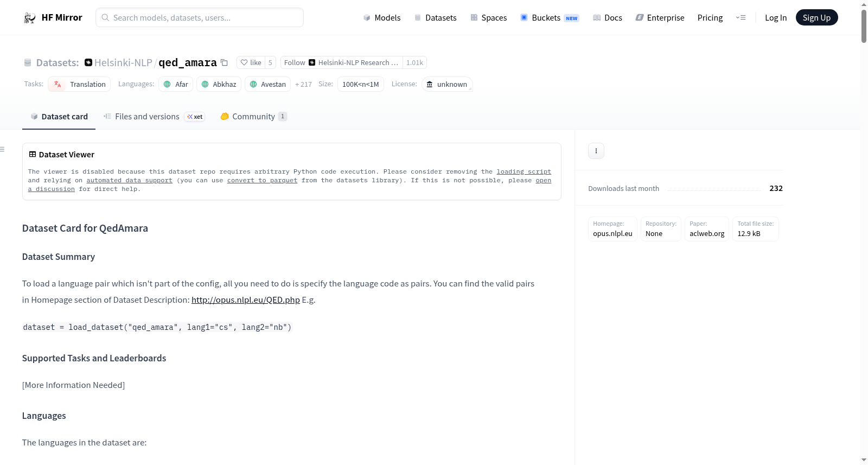Select the 100K<n<1M size tag
The height and width of the screenshot is (465, 868).
pyautogui.click(x=360, y=84)
